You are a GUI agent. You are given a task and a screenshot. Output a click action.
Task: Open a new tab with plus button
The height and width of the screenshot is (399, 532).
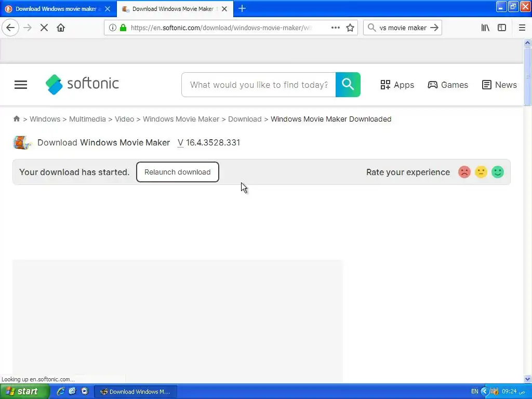coord(242,8)
